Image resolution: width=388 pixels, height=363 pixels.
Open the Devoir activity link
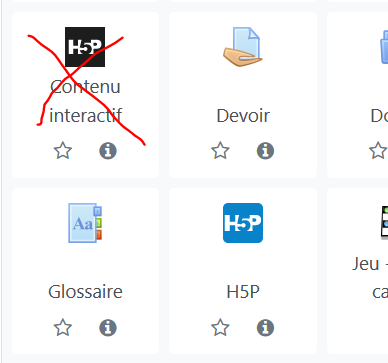click(243, 116)
